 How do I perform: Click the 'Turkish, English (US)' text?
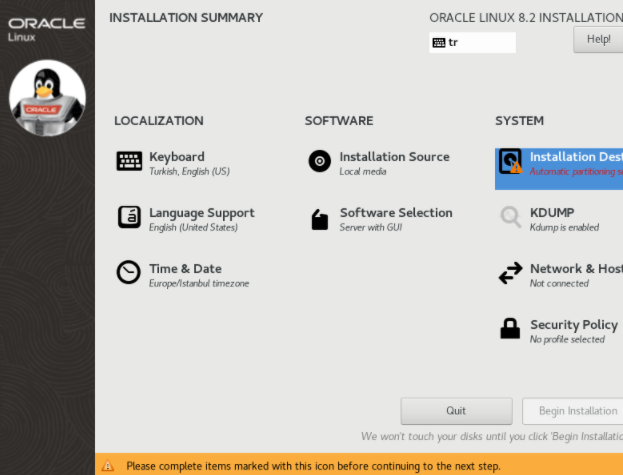190,172
